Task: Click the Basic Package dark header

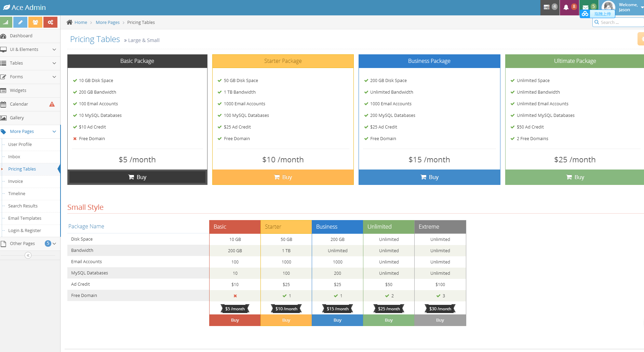Action: tap(137, 61)
